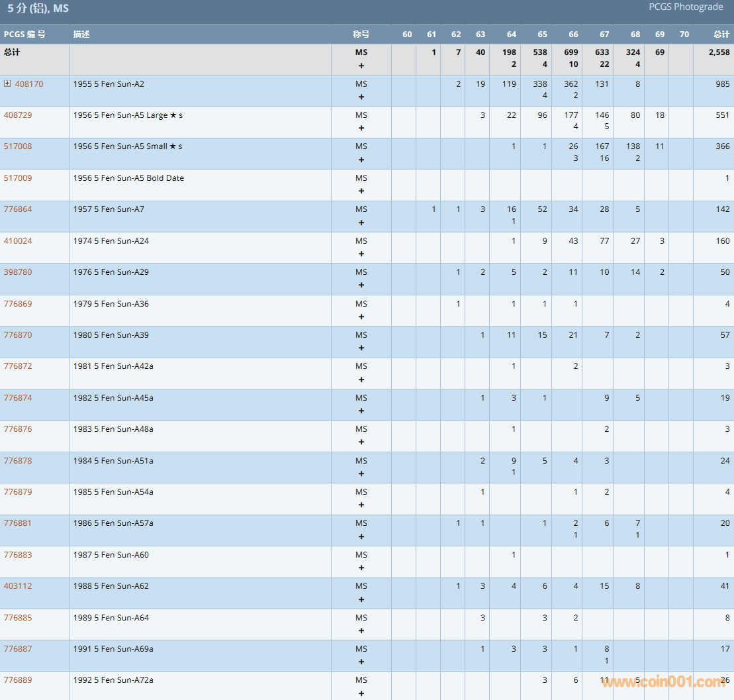
Task: Click the 410024 coin number link
Action: click(x=18, y=241)
